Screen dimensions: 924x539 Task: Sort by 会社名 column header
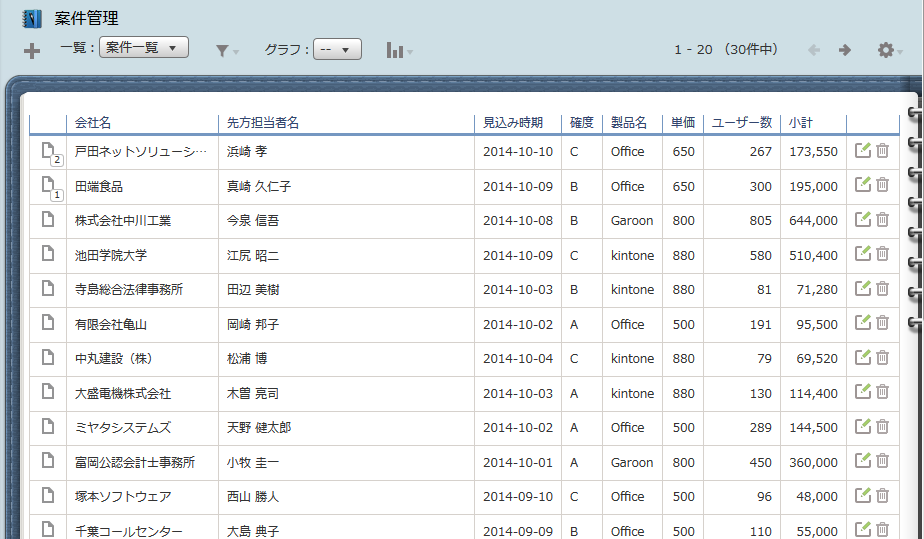coord(93,123)
